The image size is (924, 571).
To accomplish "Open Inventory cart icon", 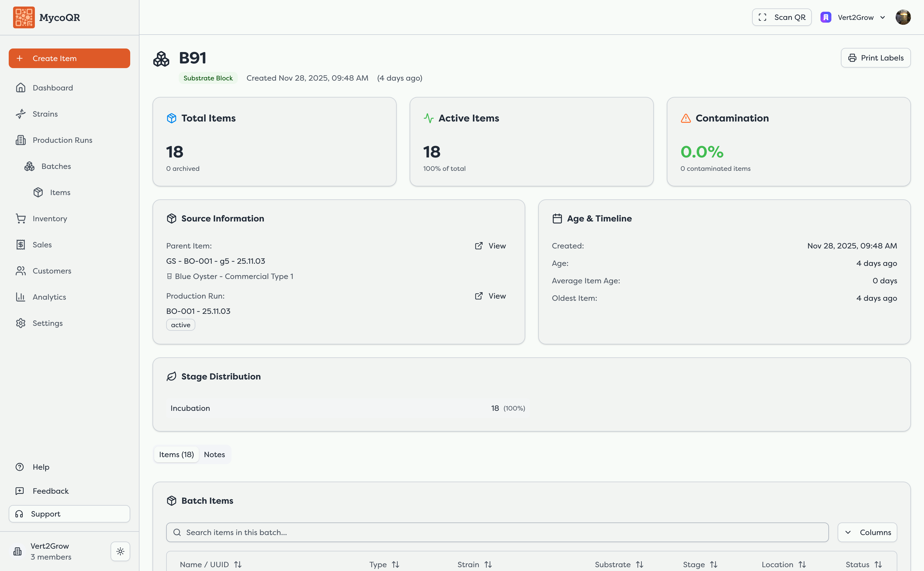I will click(x=21, y=219).
